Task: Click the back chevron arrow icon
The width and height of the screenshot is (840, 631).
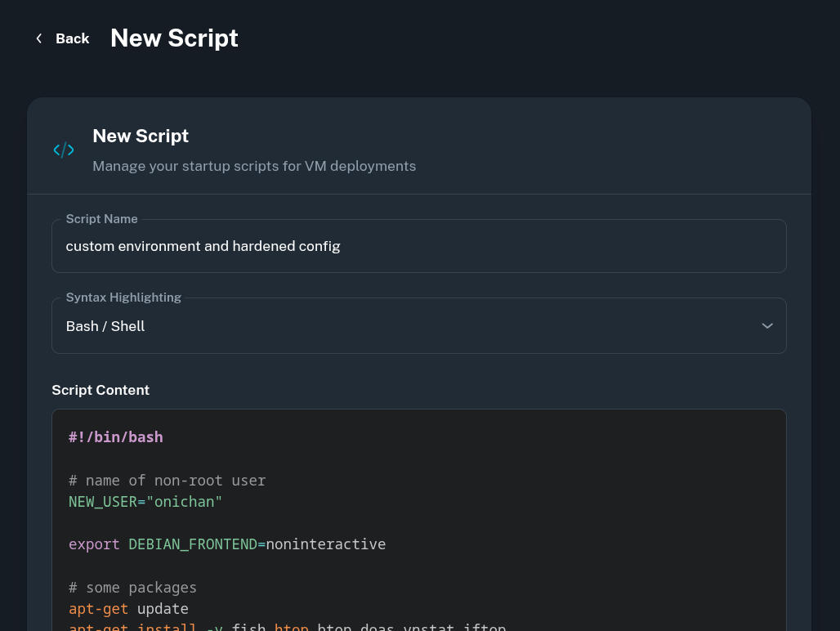Action: tap(38, 38)
